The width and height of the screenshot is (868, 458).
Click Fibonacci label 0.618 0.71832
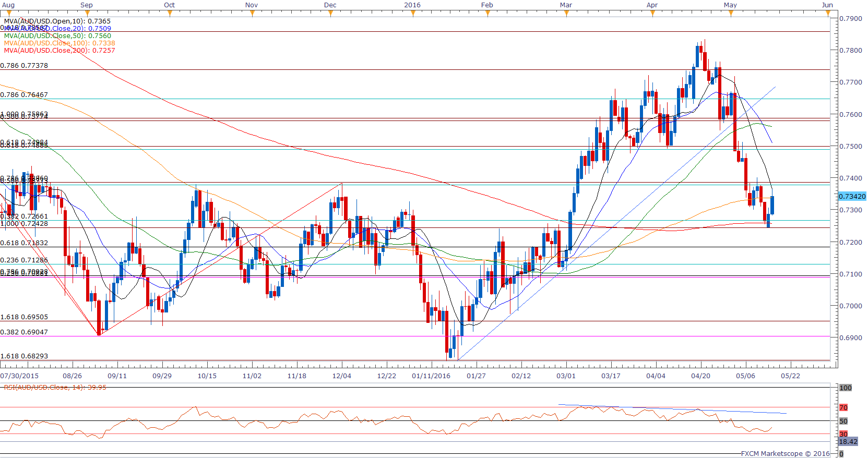click(24, 243)
